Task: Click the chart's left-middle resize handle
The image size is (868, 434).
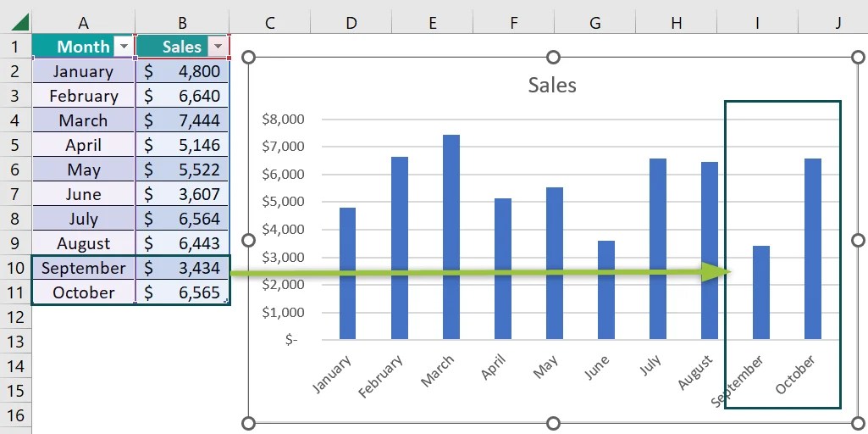Action: pyautogui.click(x=249, y=240)
